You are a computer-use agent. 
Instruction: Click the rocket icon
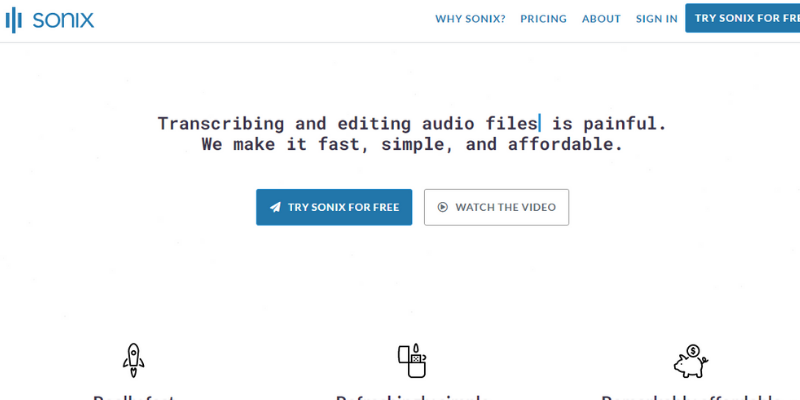point(133,360)
